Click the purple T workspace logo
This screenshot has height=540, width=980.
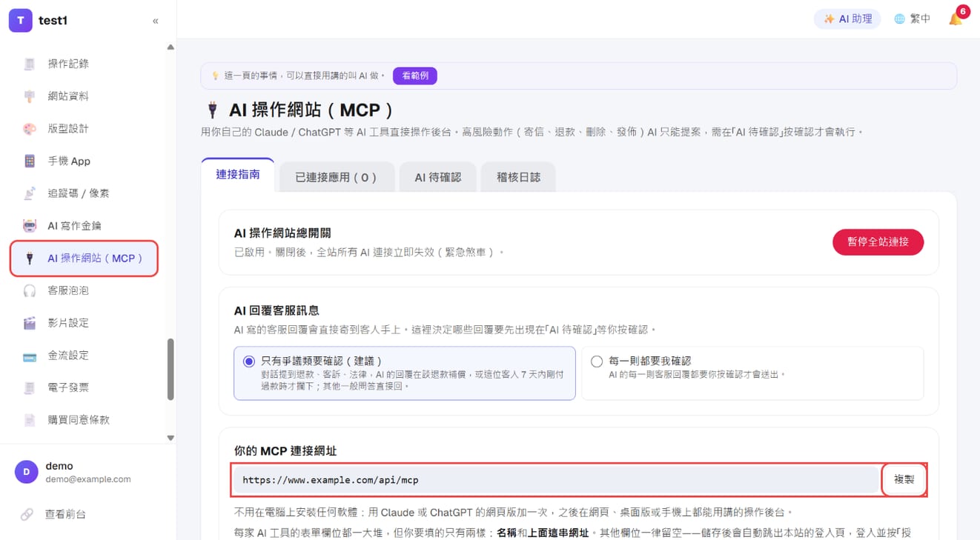tap(21, 21)
